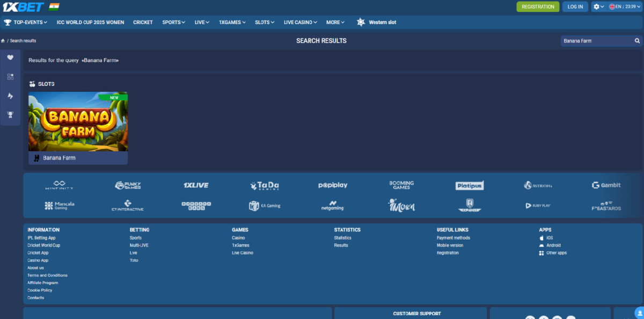Viewport: 644px width, 319px height.
Task: Click the India flag icon
Action: tap(54, 7)
